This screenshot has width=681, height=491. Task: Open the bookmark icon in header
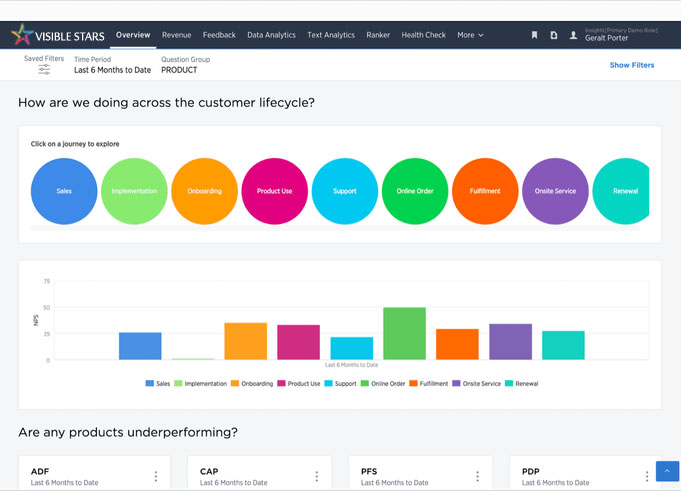534,35
